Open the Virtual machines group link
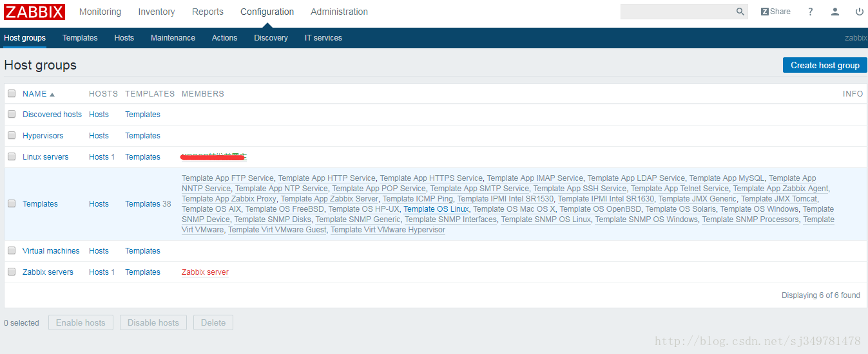 (51, 251)
